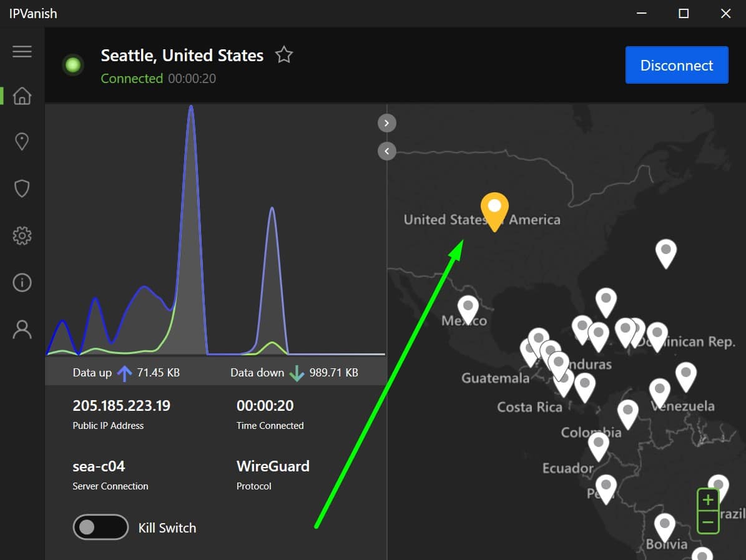Close the IPVanish window

coord(725,13)
